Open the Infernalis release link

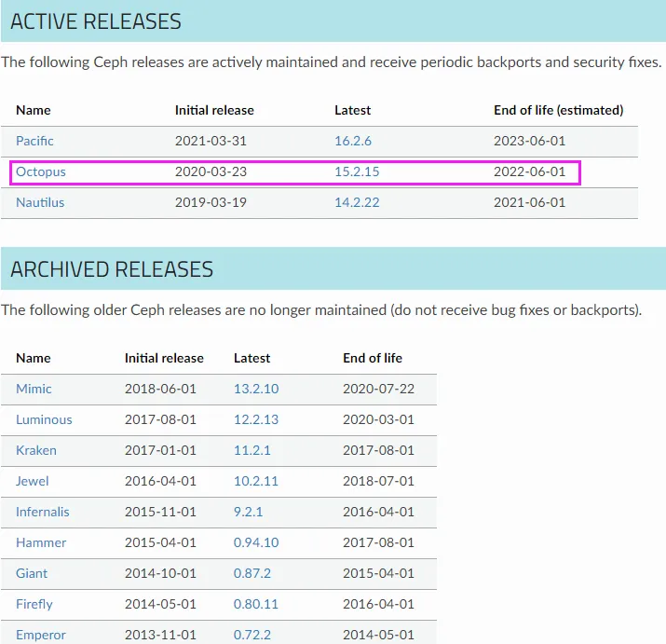pos(43,512)
